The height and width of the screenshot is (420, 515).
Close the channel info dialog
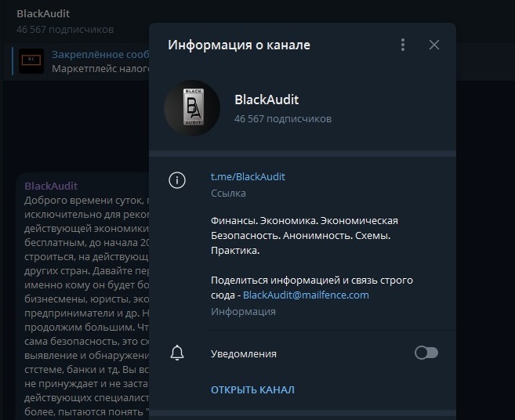pyautogui.click(x=434, y=45)
